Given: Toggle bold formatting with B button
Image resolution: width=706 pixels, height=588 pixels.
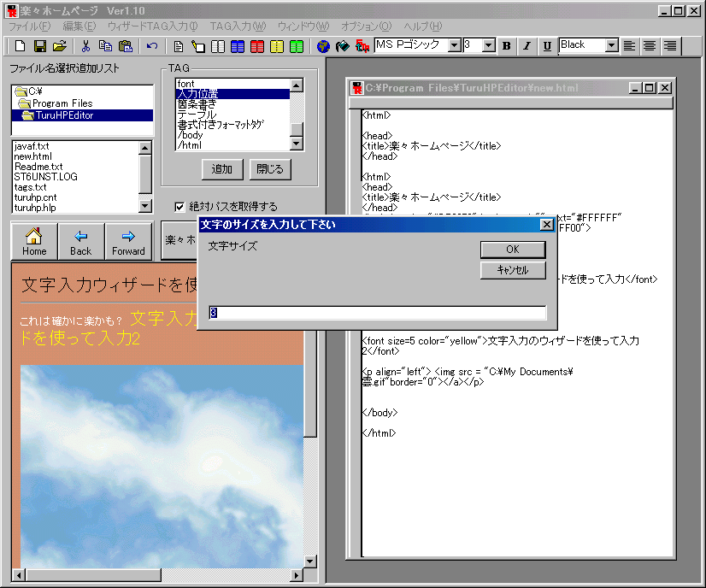Looking at the screenshot, I should pos(507,45).
